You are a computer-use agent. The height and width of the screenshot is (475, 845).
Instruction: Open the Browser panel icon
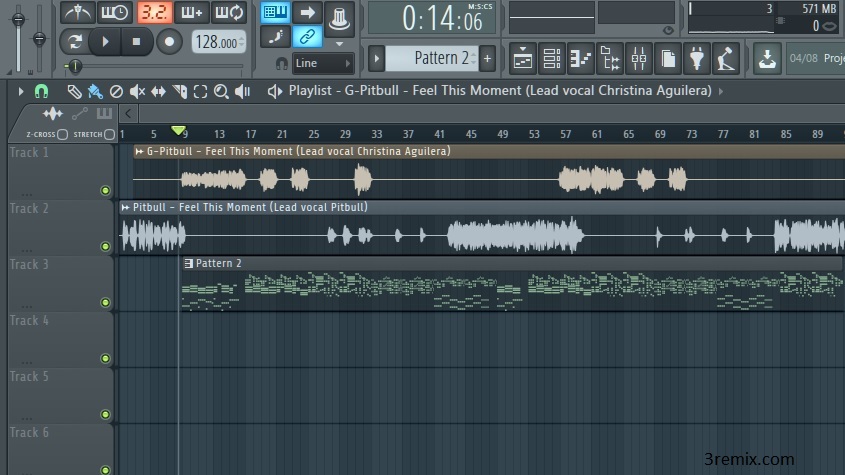pyautogui.click(x=609, y=58)
